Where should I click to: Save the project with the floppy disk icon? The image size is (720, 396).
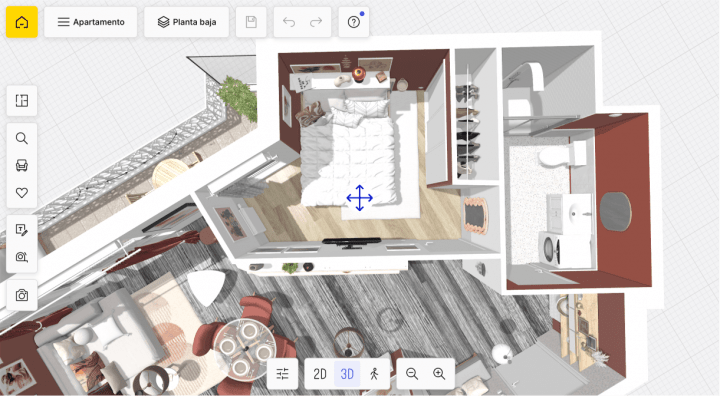(251, 22)
